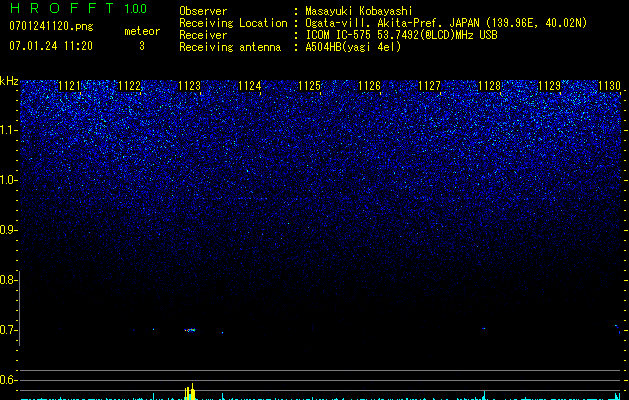629x400 pixels.
Task: Click the date stamp 07.01.24 11:20
Action: [x=51, y=46]
